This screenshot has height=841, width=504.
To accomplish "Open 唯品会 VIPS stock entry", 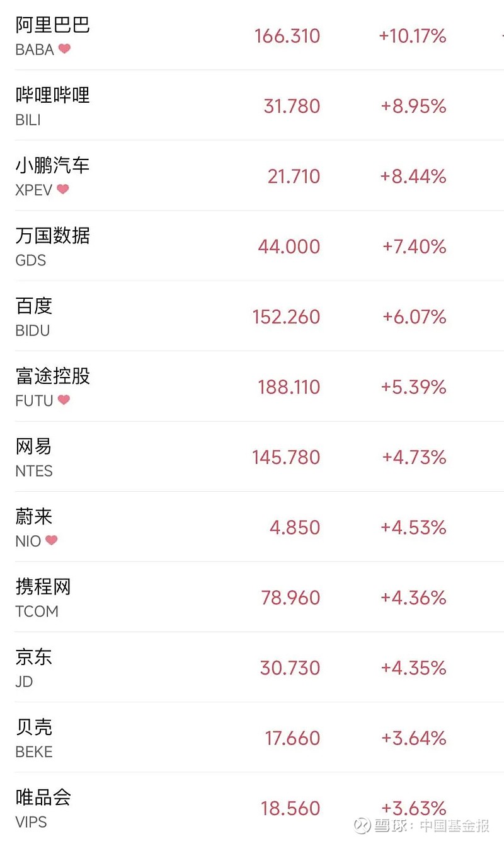I will pyautogui.click(x=43, y=797).
